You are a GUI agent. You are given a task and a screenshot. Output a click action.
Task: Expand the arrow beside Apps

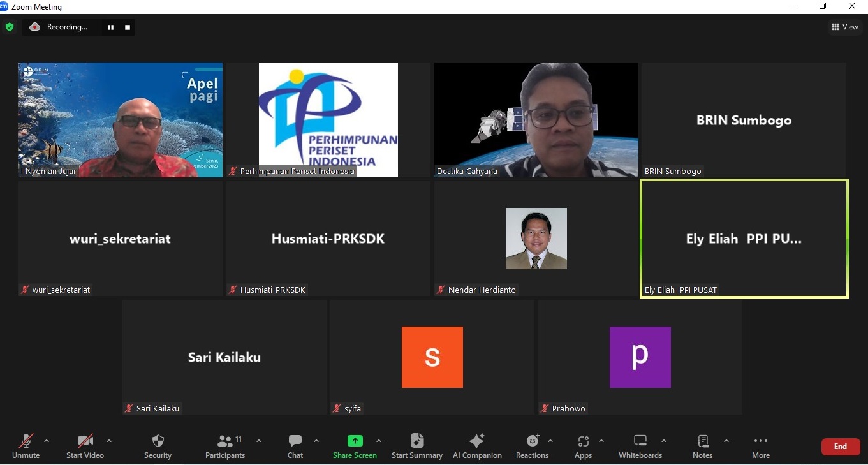[x=601, y=441]
